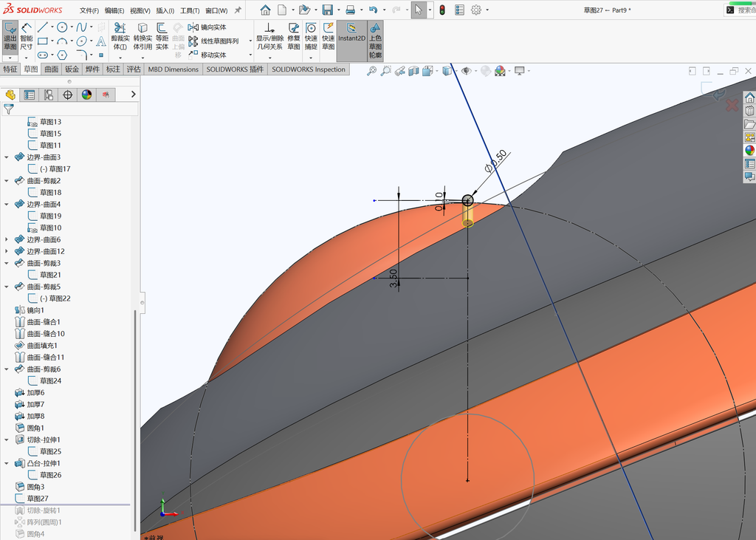Select the Circle sketch tool

point(62,27)
